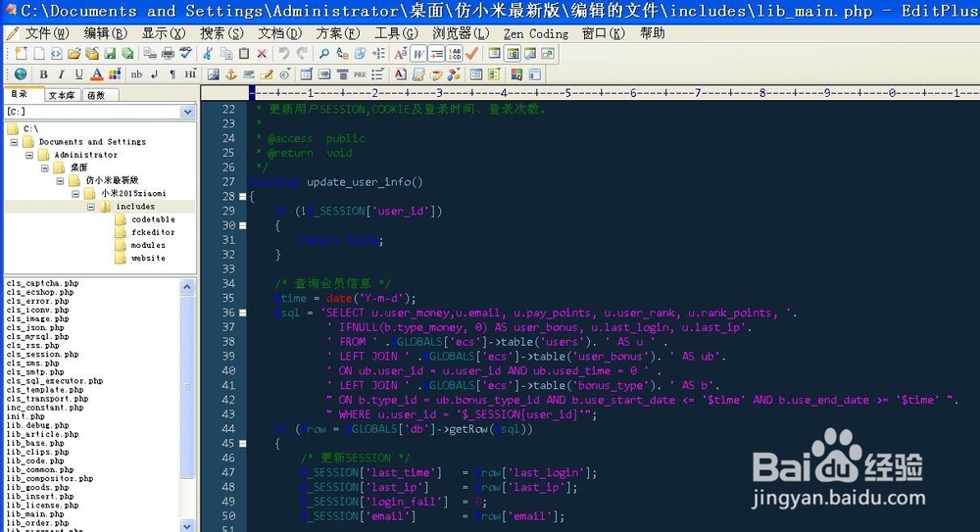This screenshot has width=980, height=532.
Task: Open the 文件(F) menu
Action: click(x=47, y=33)
